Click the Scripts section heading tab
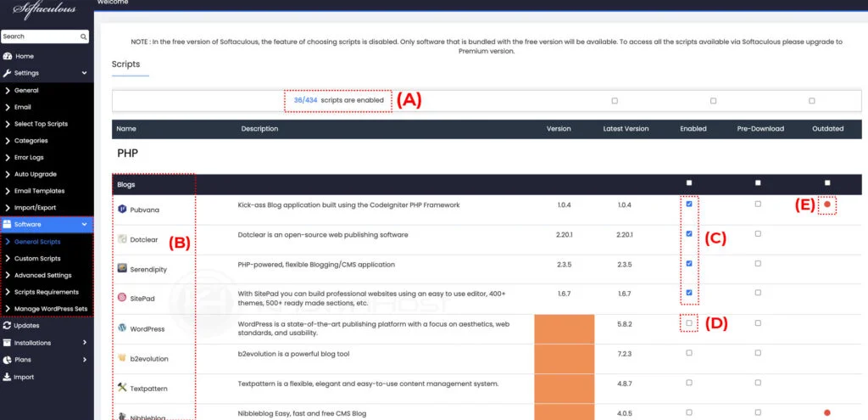The height and width of the screenshot is (420, 868). [125, 64]
